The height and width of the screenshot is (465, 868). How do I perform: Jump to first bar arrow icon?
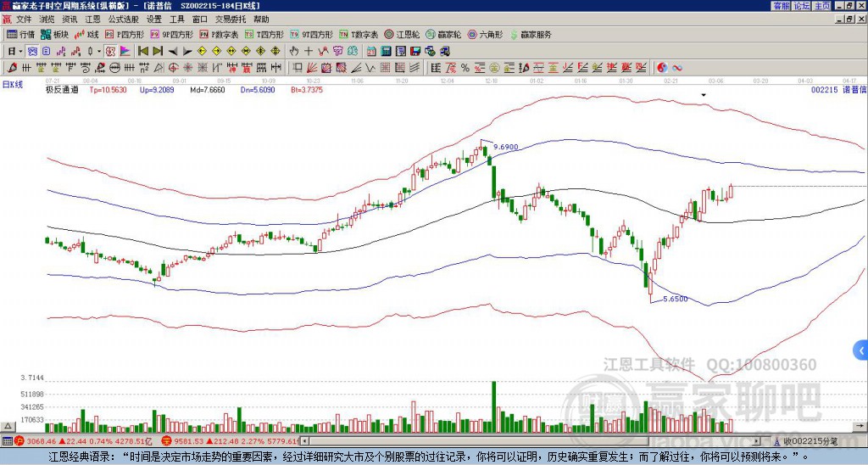142,52
